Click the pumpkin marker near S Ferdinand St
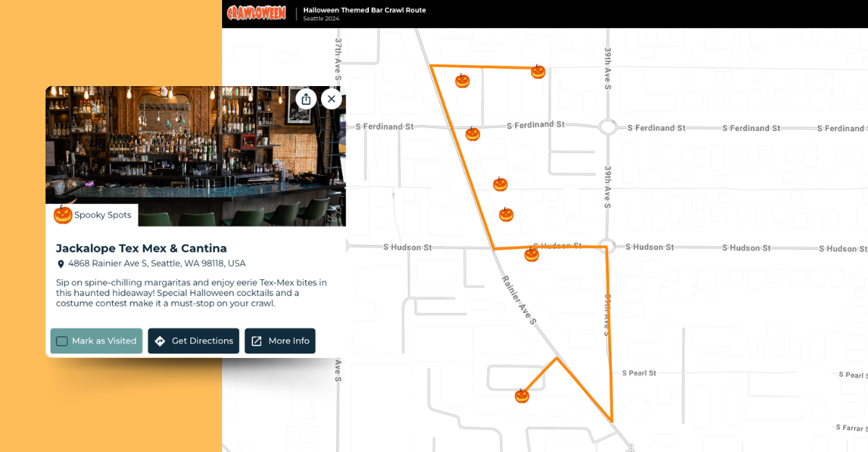 [473, 133]
